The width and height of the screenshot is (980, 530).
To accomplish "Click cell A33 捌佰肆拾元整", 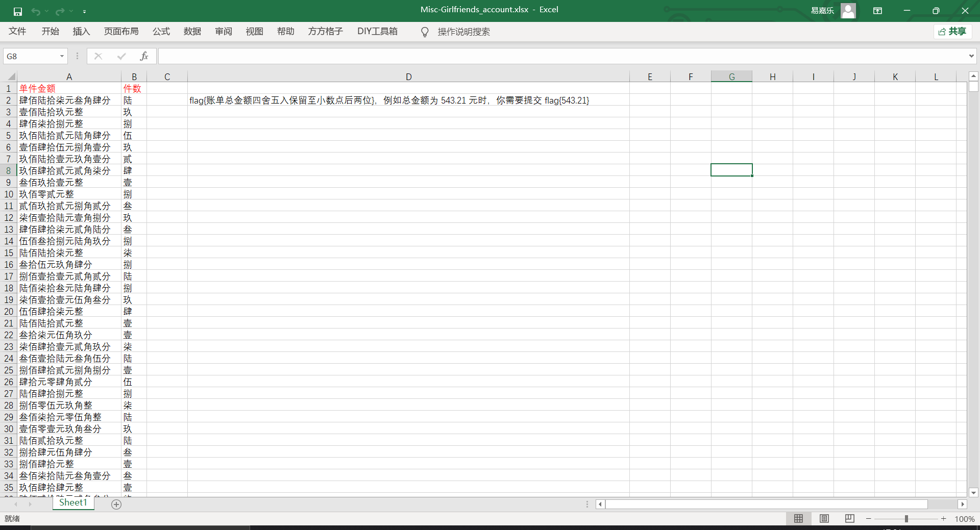I will (x=69, y=464).
